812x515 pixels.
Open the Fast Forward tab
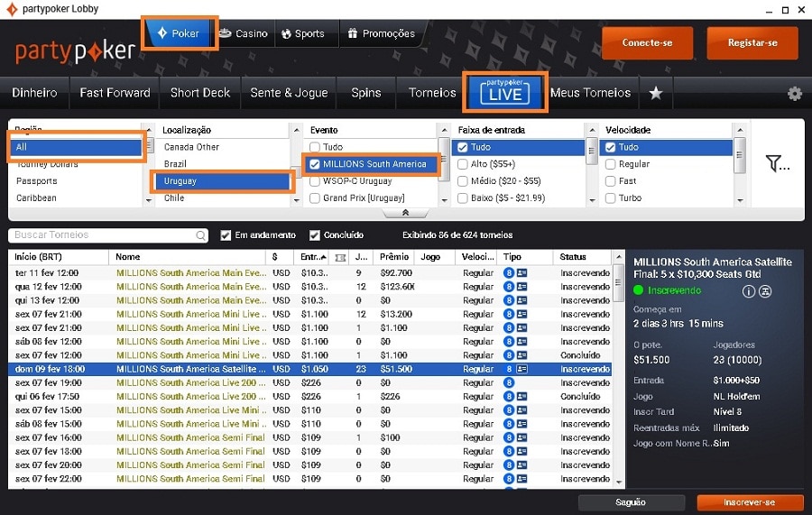[x=115, y=93]
